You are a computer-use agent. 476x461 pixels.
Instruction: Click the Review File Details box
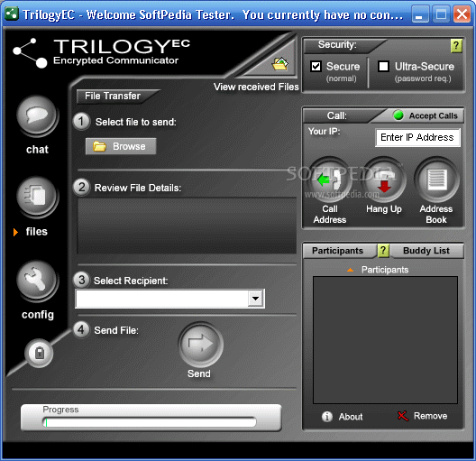tap(187, 226)
